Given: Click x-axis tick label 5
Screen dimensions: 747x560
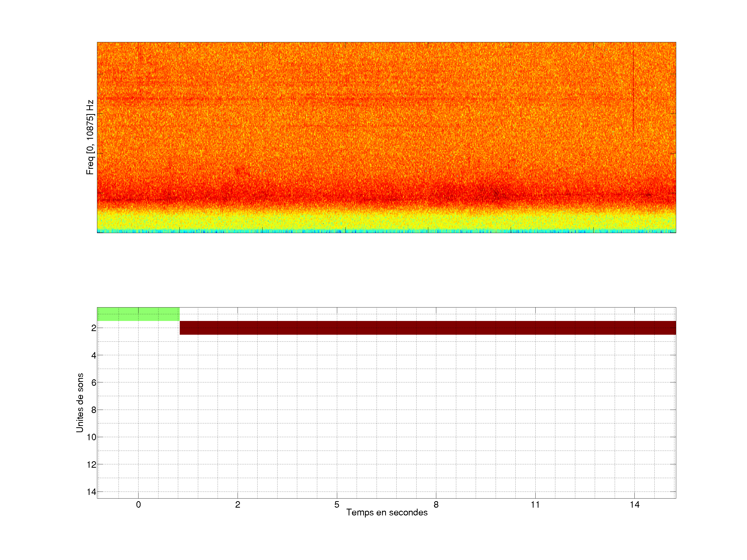Looking at the screenshot, I should tap(337, 505).
